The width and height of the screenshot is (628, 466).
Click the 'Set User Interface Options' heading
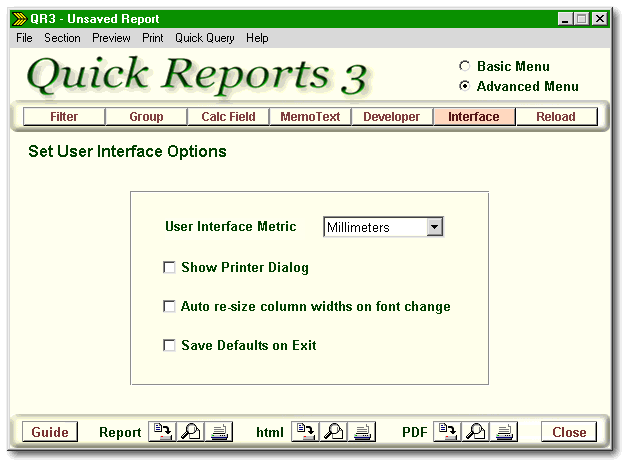click(x=127, y=152)
